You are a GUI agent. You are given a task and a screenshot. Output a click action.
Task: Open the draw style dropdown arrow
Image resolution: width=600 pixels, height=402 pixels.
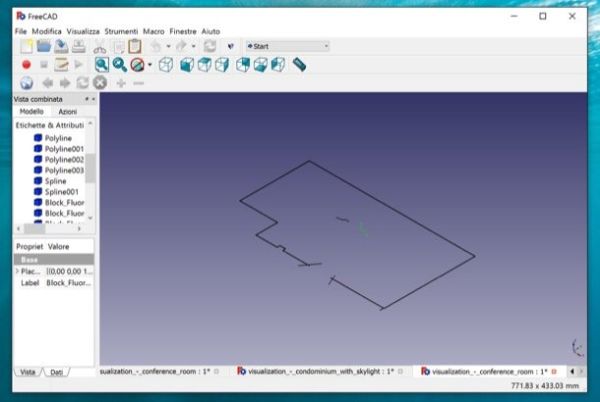coord(150,65)
